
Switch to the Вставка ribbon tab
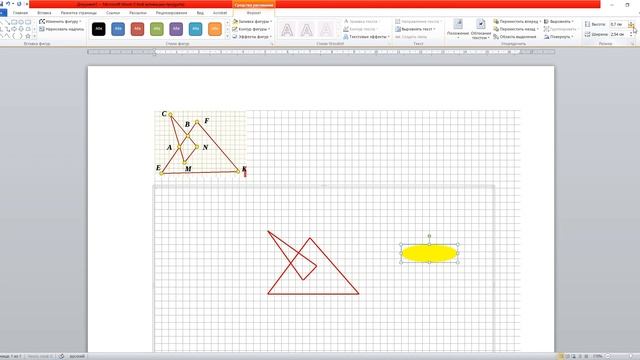point(44,13)
